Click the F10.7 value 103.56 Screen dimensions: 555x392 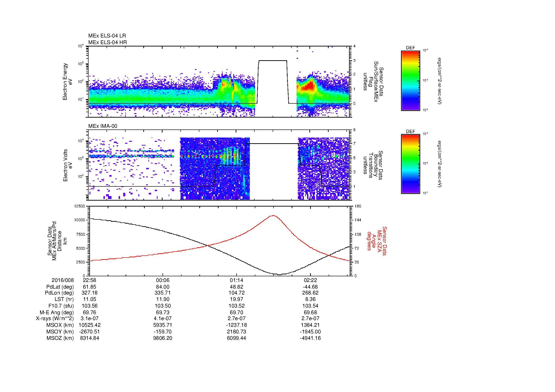click(x=89, y=306)
